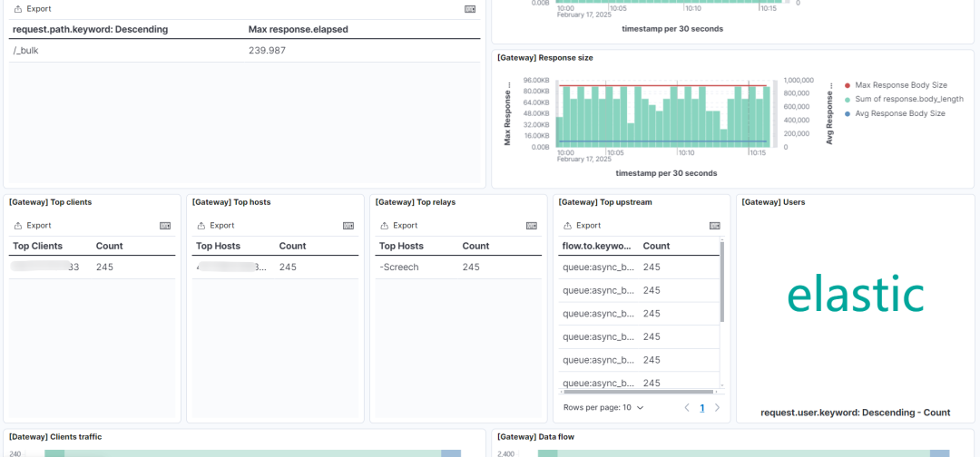The height and width of the screenshot is (457, 980).
Task: Click the keyboard shortcuts icon in the Top clients panel
Action: [x=165, y=226]
